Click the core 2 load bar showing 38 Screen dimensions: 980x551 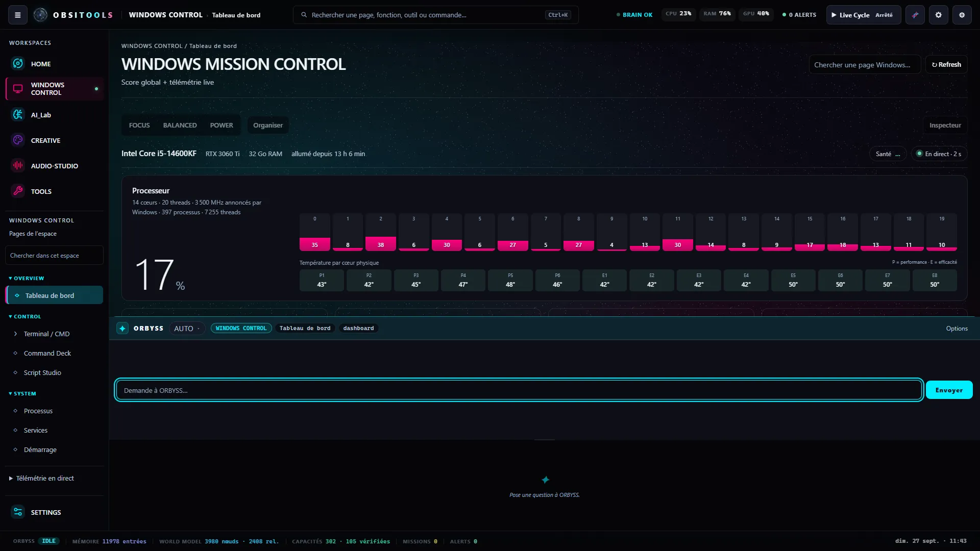point(381,232)
